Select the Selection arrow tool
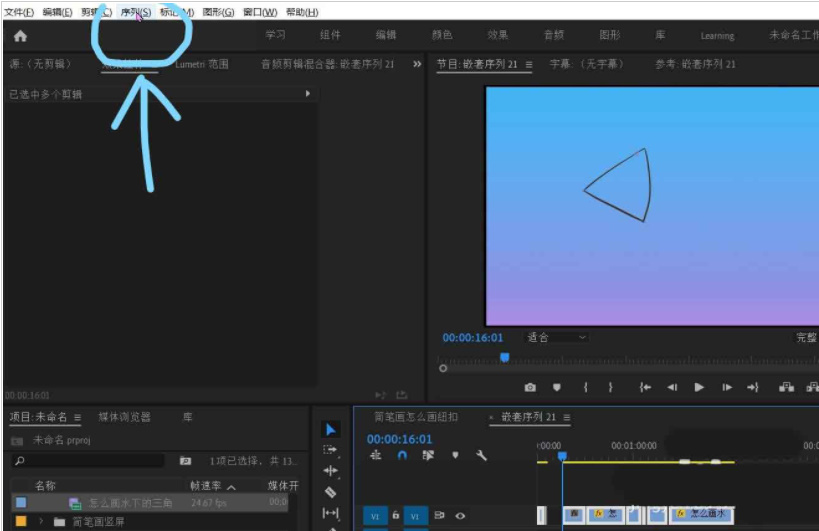 331,429
